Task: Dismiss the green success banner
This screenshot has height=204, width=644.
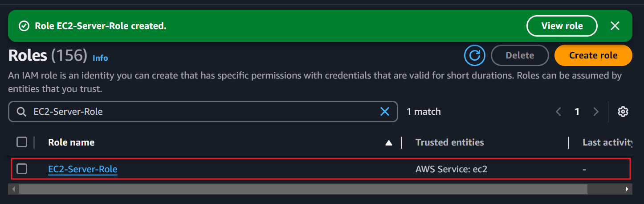Action: [x=615, y=26]
